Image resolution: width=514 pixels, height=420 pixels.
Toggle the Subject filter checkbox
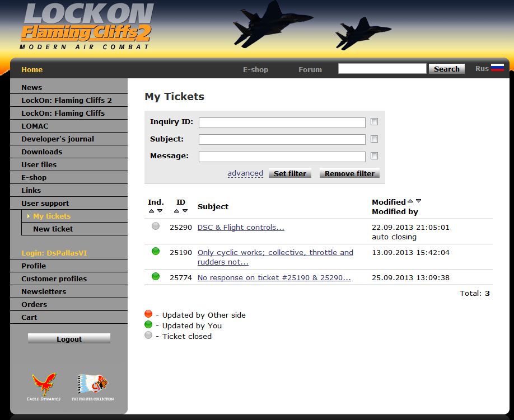[x=374, y=139]
